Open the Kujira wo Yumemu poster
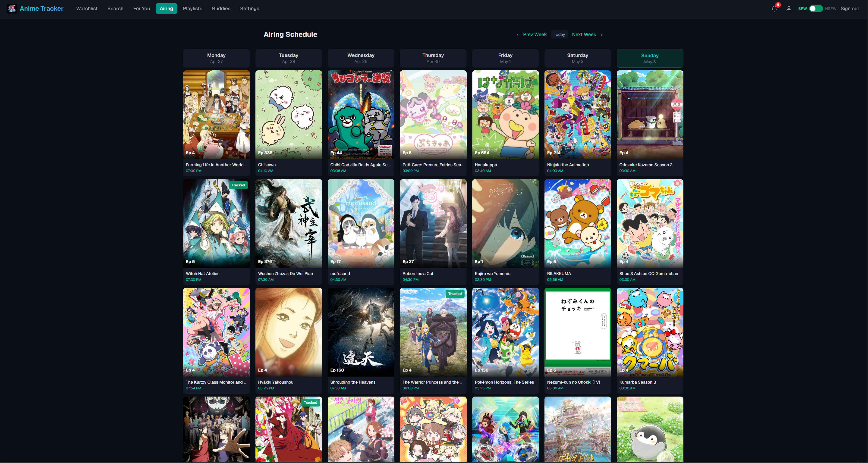The height and width of the screenshot is (463, 868). 505,224
